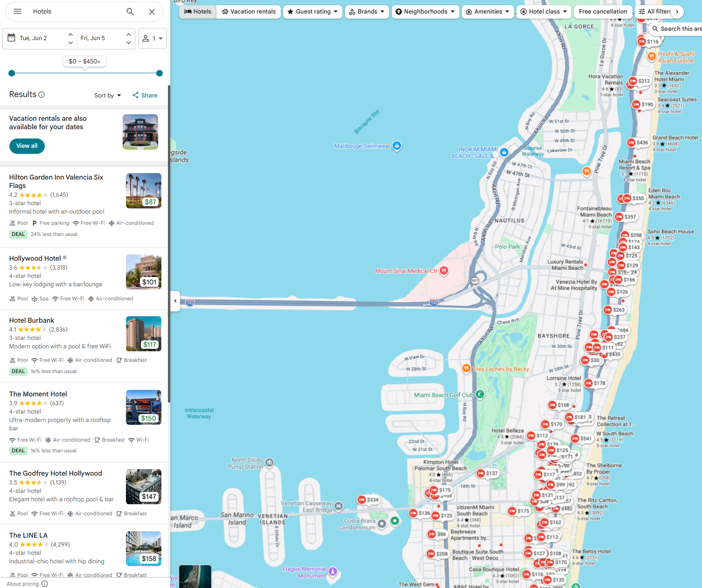Click Tres Leches by Becky restaurant marker
Viewport: 702px width, 588px height.
(x=466, y=368)
